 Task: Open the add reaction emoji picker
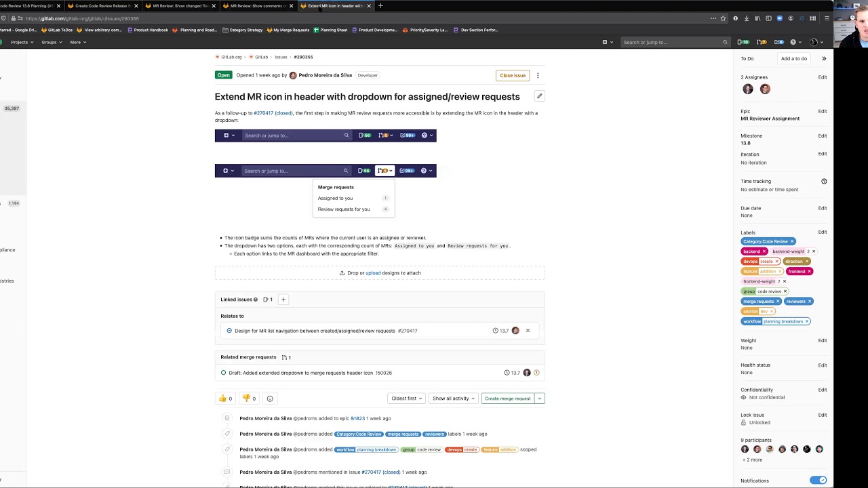pyautogui.click(x=270, y=399)
